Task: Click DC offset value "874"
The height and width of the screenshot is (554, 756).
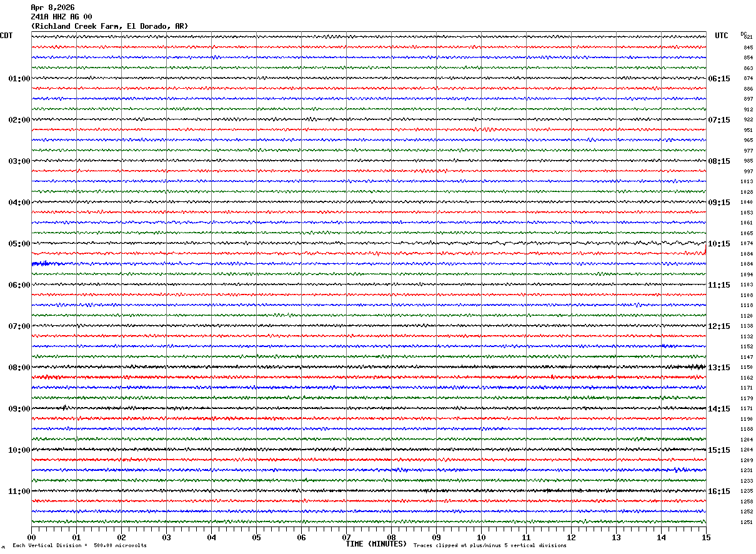Action: coord(748,78)
